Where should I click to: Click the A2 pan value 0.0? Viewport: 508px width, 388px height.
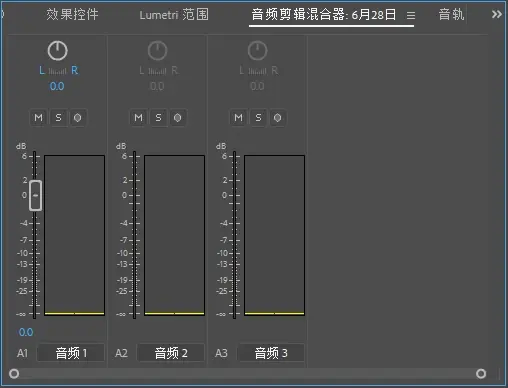[x=157, y=86]
